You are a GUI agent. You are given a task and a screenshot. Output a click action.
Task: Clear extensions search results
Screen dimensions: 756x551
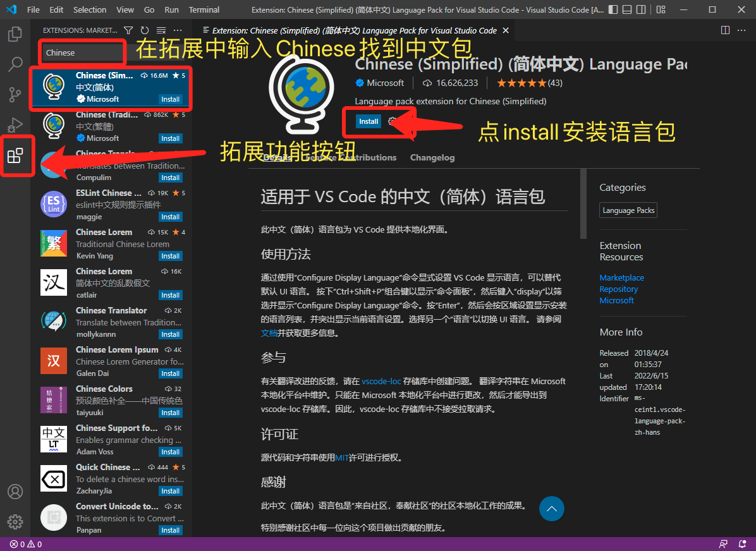(x=161, y=30)
